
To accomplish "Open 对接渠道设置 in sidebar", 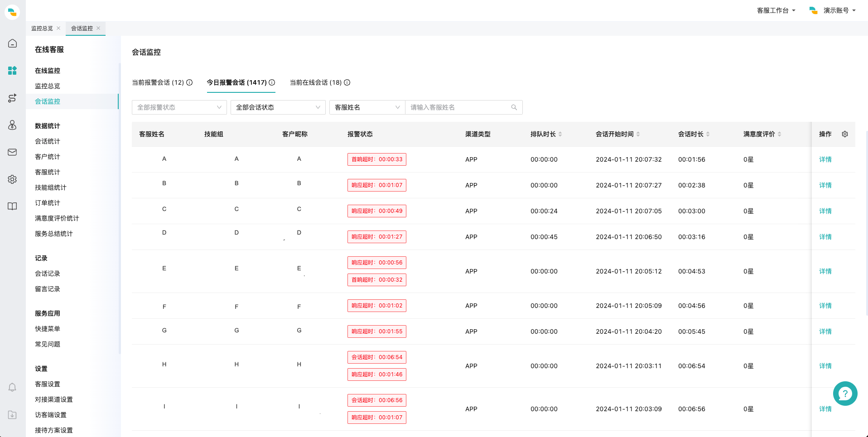I will 54,399.
